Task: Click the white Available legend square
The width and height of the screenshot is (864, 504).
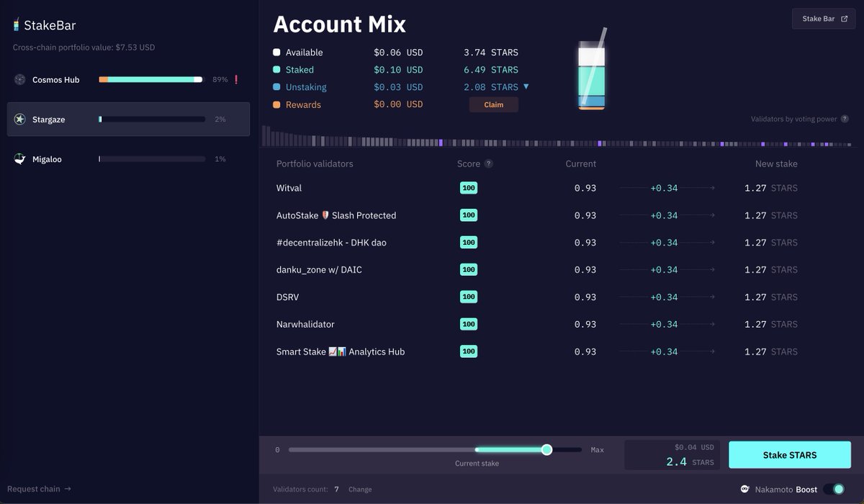Action: point(276,53)
